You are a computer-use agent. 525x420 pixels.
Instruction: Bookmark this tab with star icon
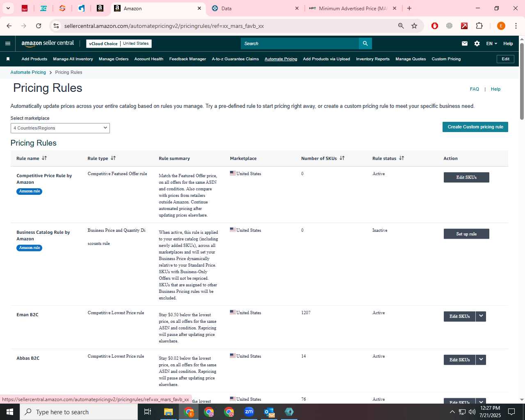click(x=414, y=26)
